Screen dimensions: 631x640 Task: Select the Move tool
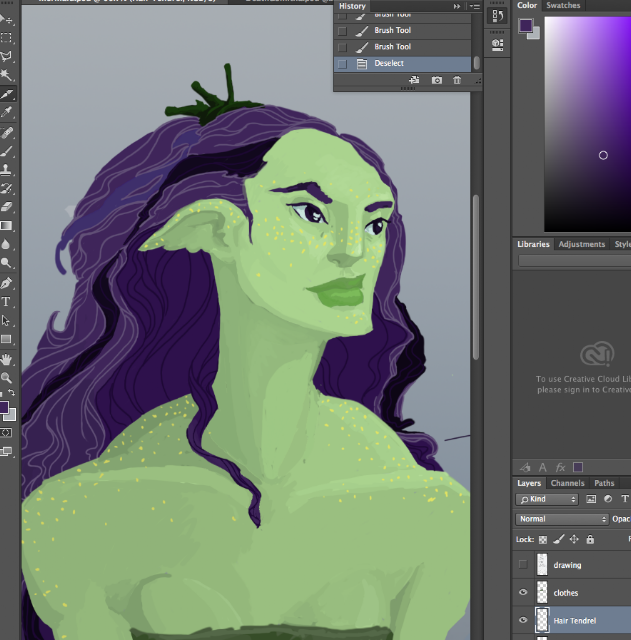pos(6,20)
